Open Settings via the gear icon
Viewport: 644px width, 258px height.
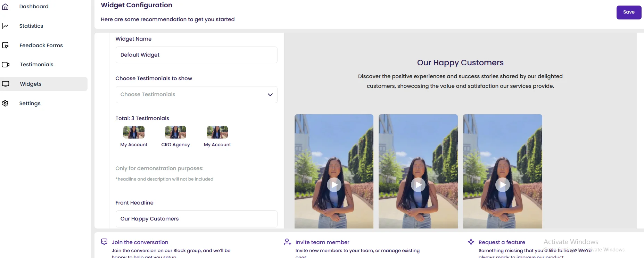tap(5, 103)
